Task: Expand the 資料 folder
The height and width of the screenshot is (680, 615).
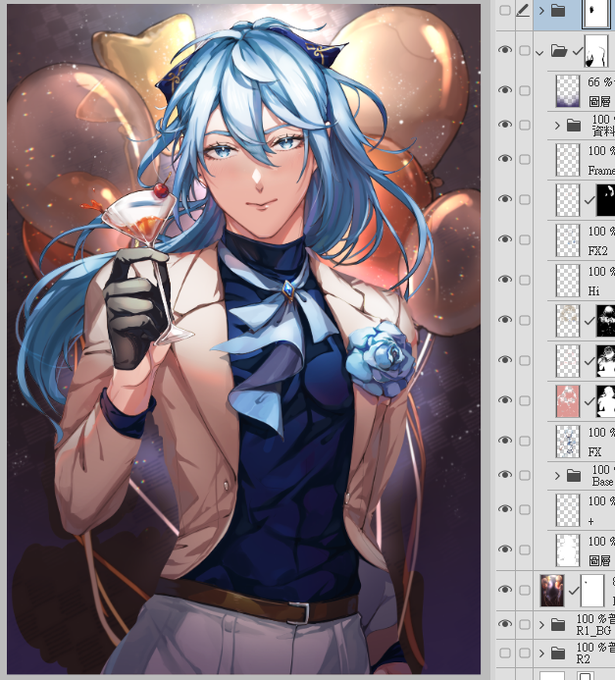Action: (557, 126)
